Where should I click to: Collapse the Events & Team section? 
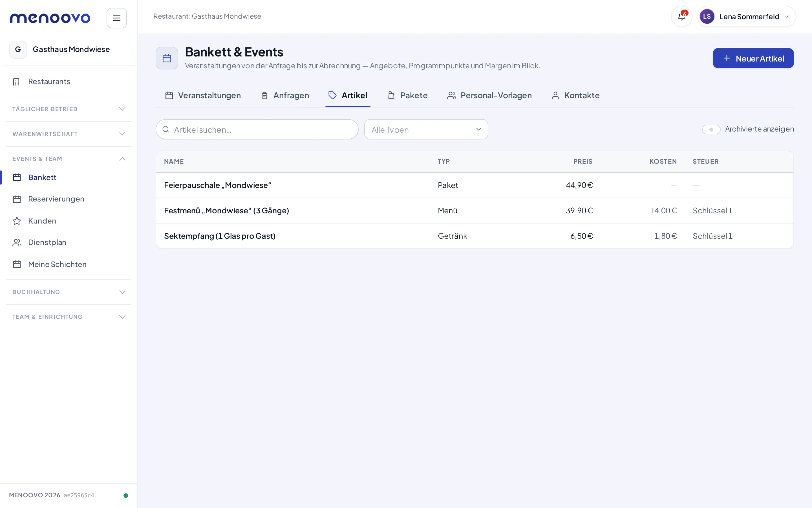(69, 159)
